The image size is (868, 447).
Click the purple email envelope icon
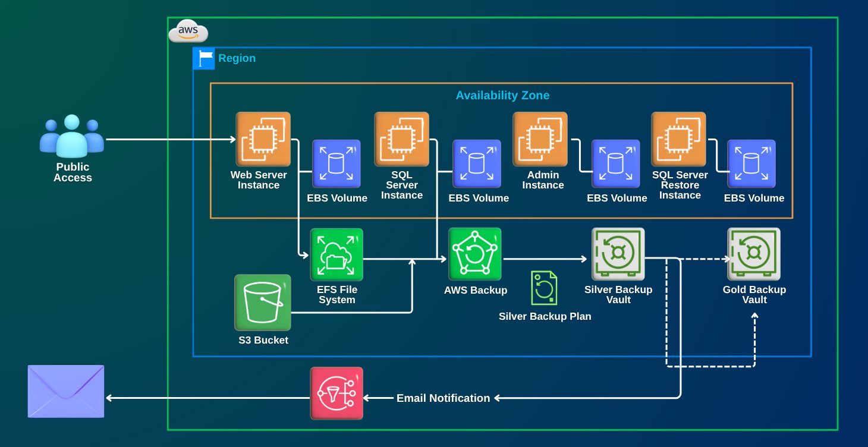tap(66, 391)
